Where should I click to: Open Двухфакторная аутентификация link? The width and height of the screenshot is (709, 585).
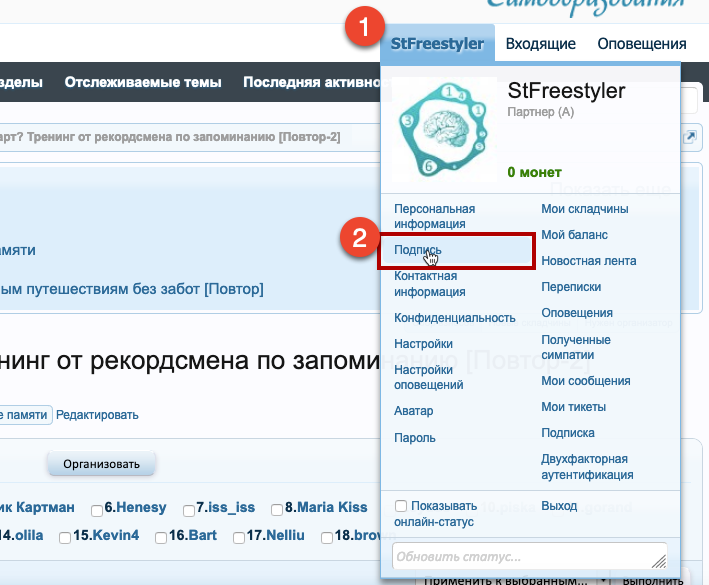(587, 467)
